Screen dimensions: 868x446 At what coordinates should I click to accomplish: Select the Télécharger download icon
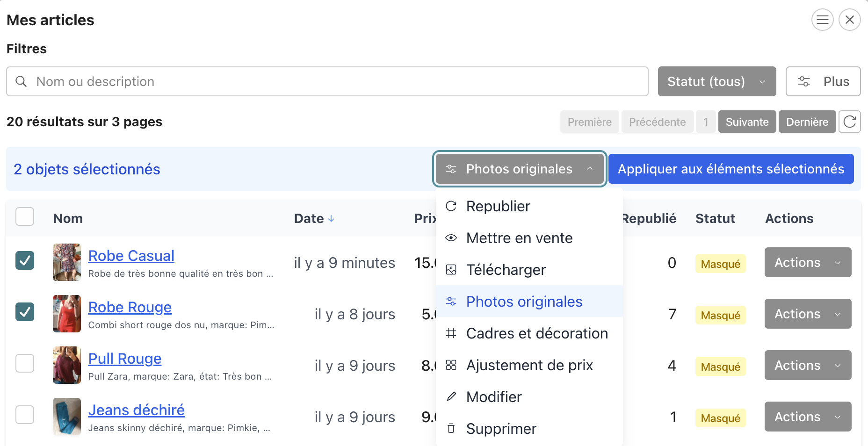pyautogui.click(x=451, y=269)
